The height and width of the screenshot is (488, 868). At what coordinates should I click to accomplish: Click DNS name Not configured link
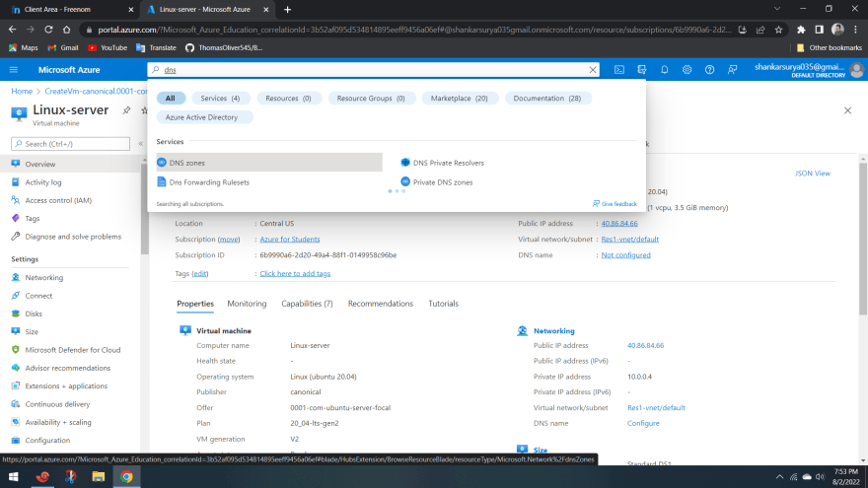pos(625,255)
